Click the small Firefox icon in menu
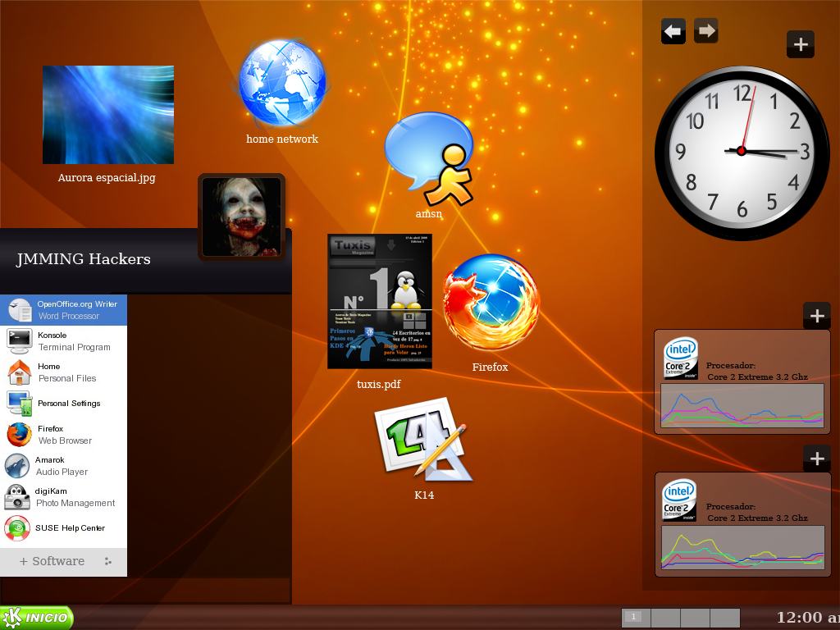This screenshot has width=840, height=630. [20, 435]
